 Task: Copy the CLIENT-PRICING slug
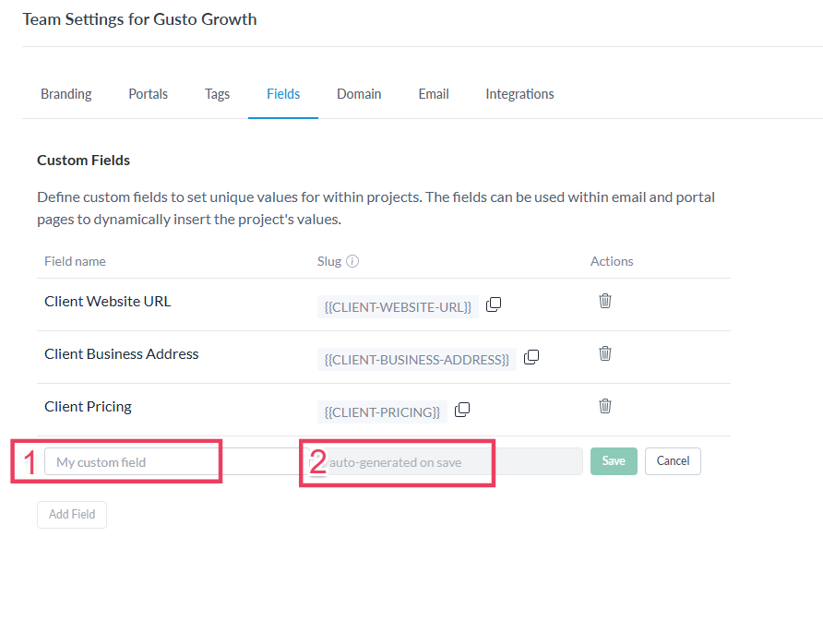(462, 410)
